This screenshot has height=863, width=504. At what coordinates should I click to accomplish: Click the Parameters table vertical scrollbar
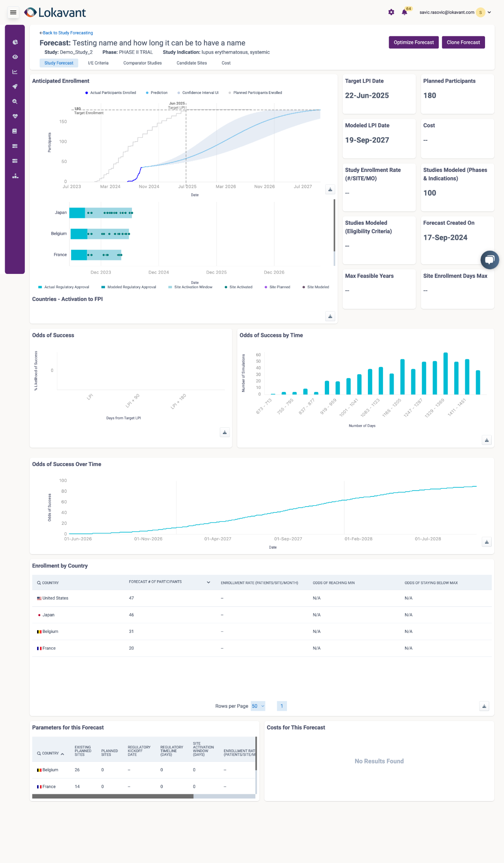[256, 753]
